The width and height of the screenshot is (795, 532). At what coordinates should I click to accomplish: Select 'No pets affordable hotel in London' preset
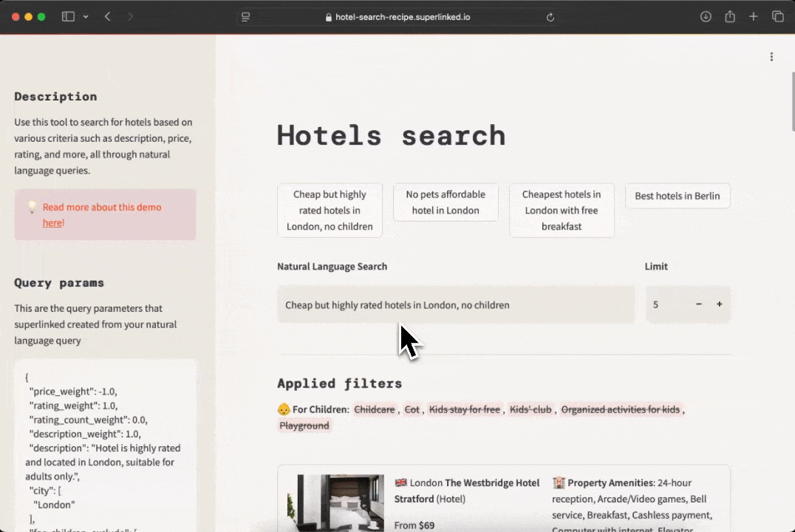446,202
